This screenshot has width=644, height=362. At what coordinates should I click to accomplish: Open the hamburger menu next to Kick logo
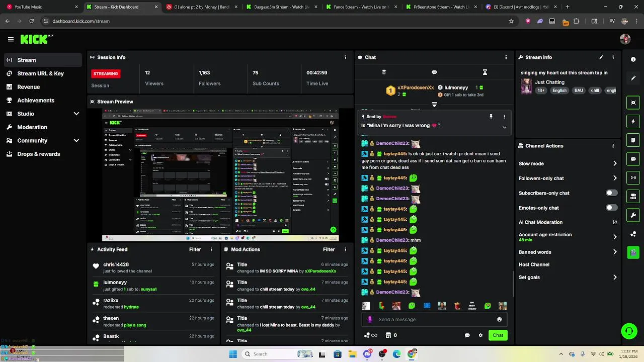click(11, 39)
